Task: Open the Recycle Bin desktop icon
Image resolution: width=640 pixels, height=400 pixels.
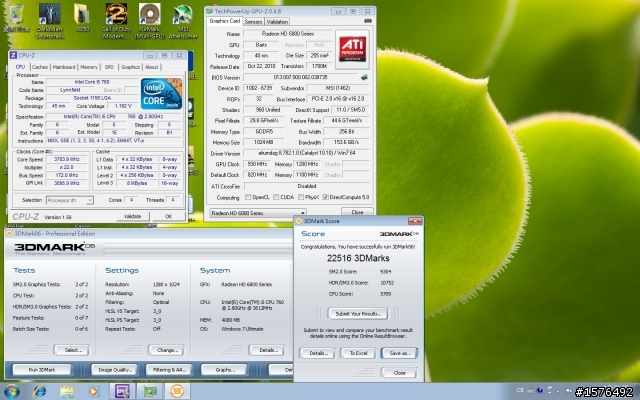Action: (x=16, y=17)
